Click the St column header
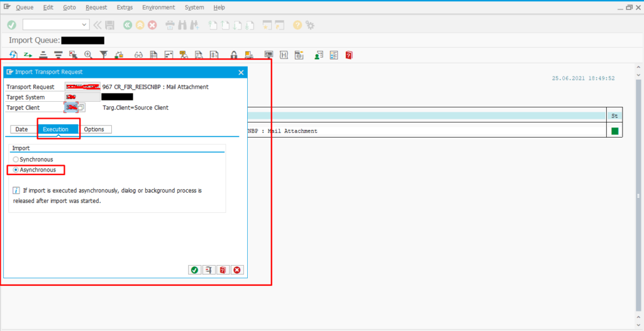The image size is (644, 331). [x=614, y=116]
